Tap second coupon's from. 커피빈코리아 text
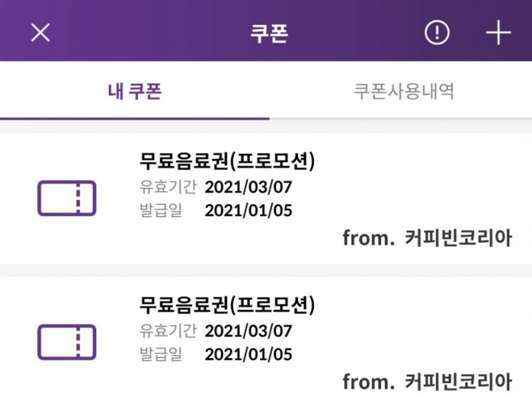This screenshot has height=396, width=532. coord(427,382)
